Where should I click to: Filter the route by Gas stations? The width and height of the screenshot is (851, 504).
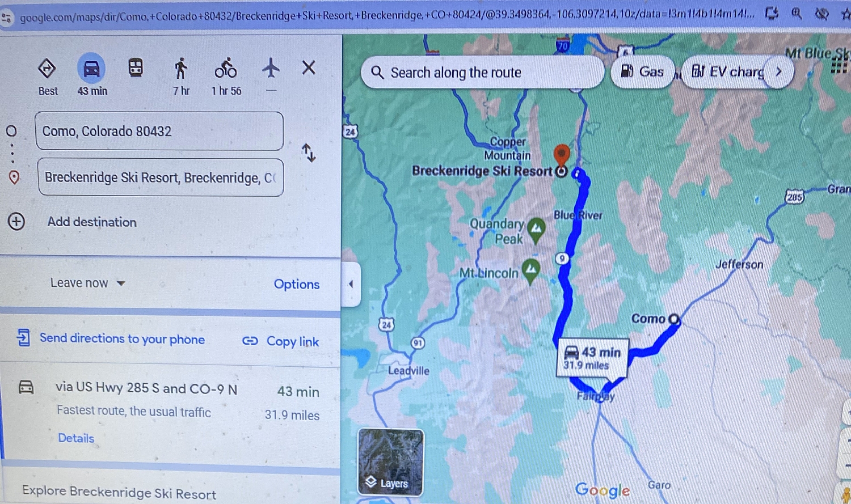click(x=642, y=71)
